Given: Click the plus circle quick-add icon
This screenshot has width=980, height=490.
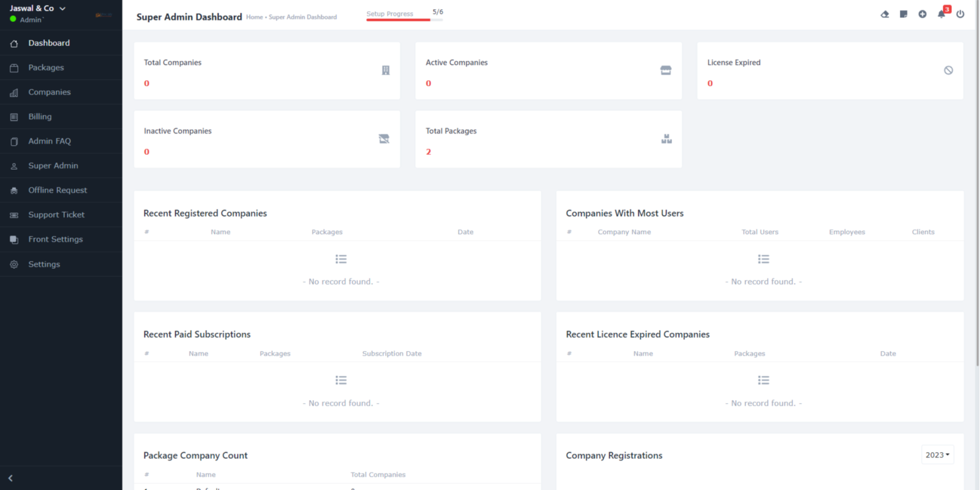Looking at the screenshot, I should (x=922, y=14).
